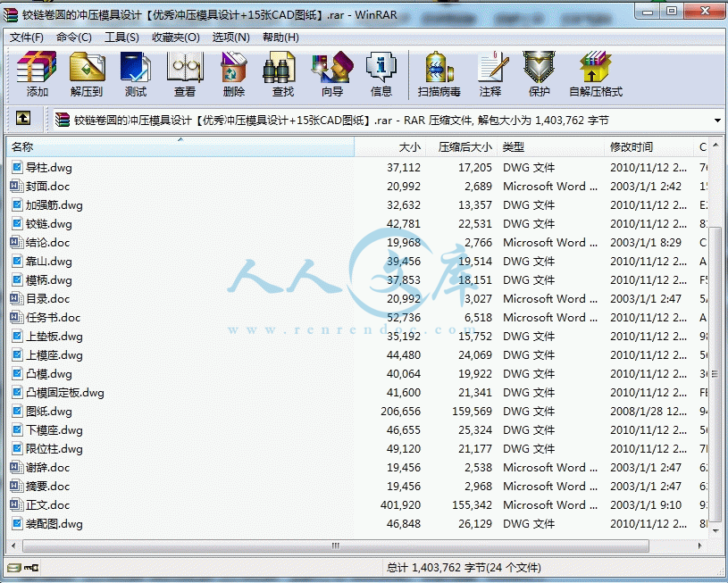Select the file name 限位柱.dwg
The image size is (728, 583).
54,448
